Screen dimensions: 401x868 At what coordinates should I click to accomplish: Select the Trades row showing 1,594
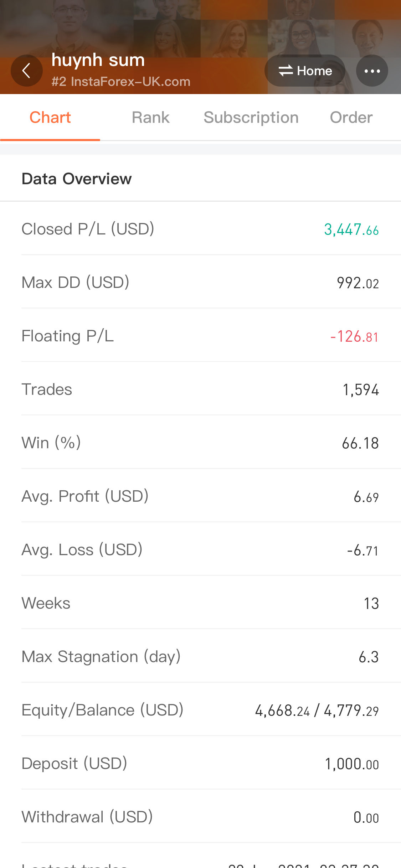(x=200, y=389)
